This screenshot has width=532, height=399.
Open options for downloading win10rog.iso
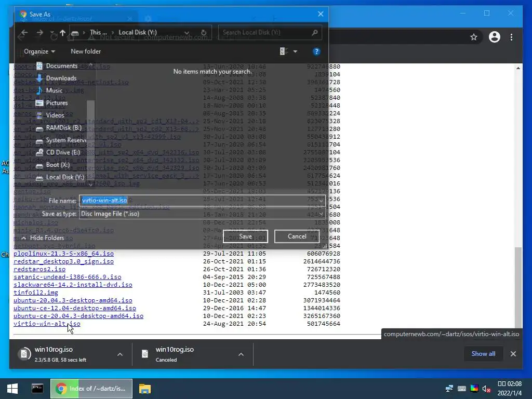tap(120, 354)
